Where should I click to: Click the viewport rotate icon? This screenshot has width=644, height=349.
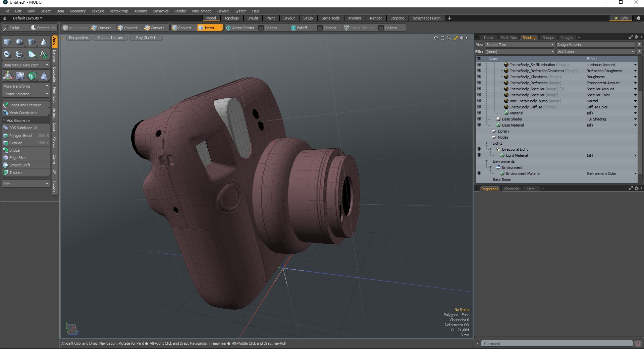(x=442, y=38)
